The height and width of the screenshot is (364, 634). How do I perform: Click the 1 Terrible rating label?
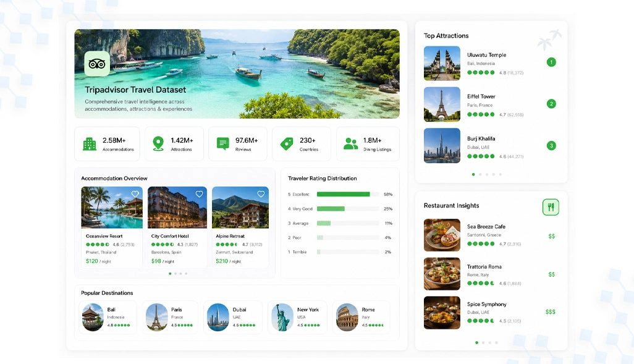pyautogui.click(x=297, y=252)
